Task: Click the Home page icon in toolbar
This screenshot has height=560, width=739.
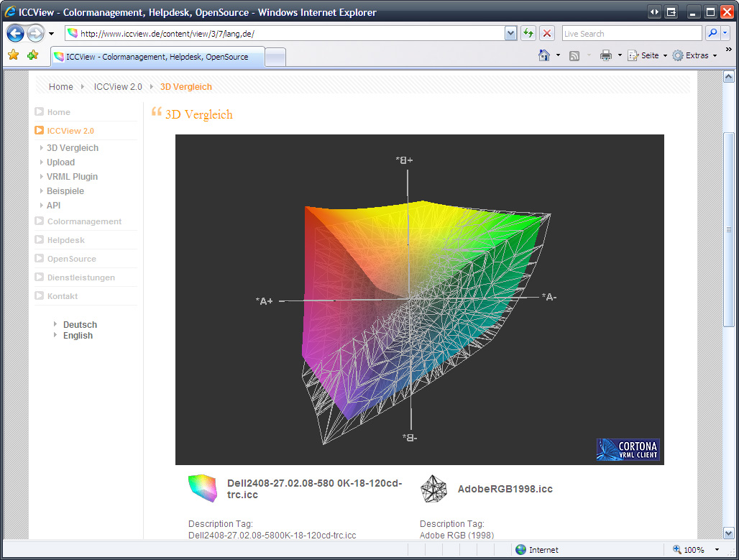Action: coord(544,55)
